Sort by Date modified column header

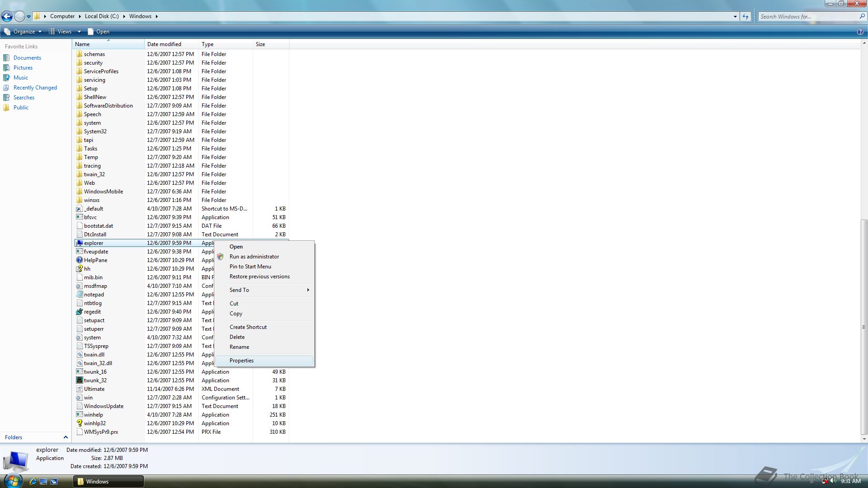(x=171, y=44)
